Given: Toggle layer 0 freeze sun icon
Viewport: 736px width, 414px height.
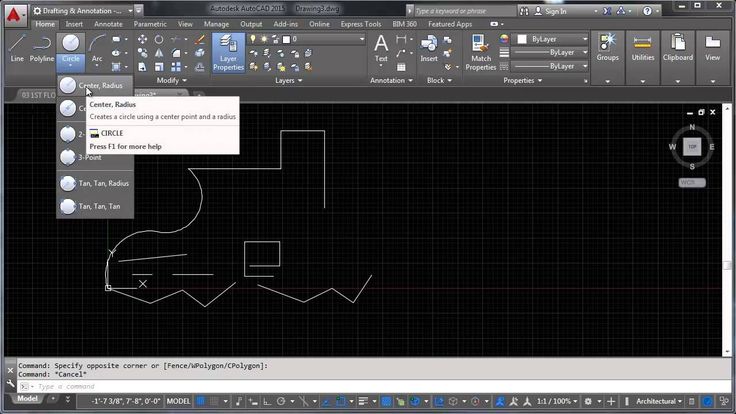Looking at the screenshot, I should (264, 39).
